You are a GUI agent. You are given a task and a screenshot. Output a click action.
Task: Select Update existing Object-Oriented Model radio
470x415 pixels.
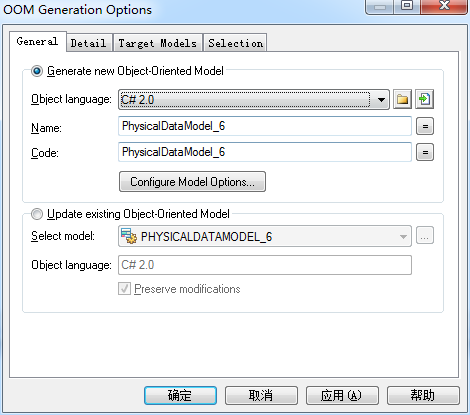pos(37,214)
